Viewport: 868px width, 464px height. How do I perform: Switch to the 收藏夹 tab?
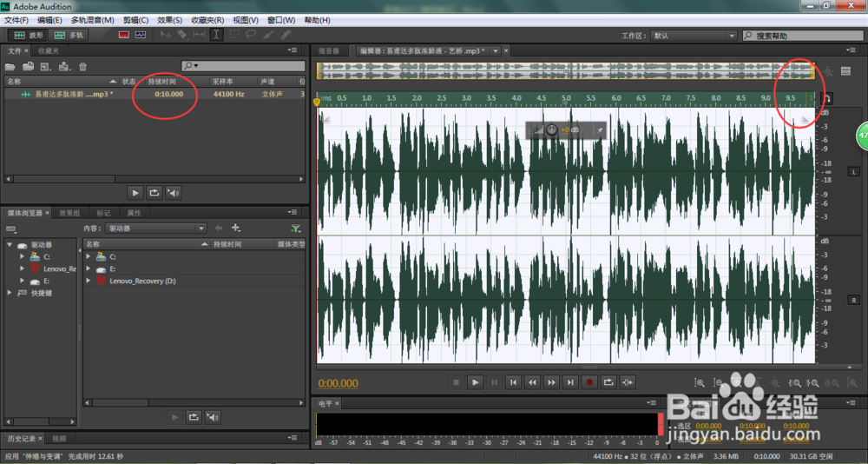(x=48, y=50)
